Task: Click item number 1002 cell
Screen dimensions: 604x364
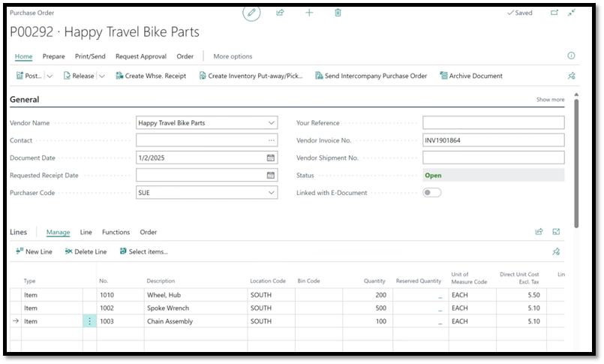Action: point(121,308)
